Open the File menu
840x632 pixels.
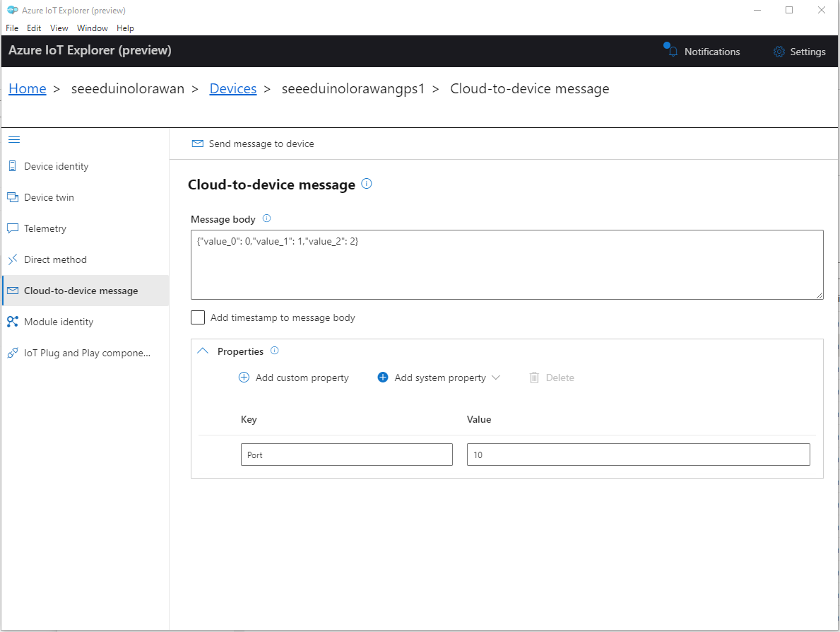pos(12,28)
